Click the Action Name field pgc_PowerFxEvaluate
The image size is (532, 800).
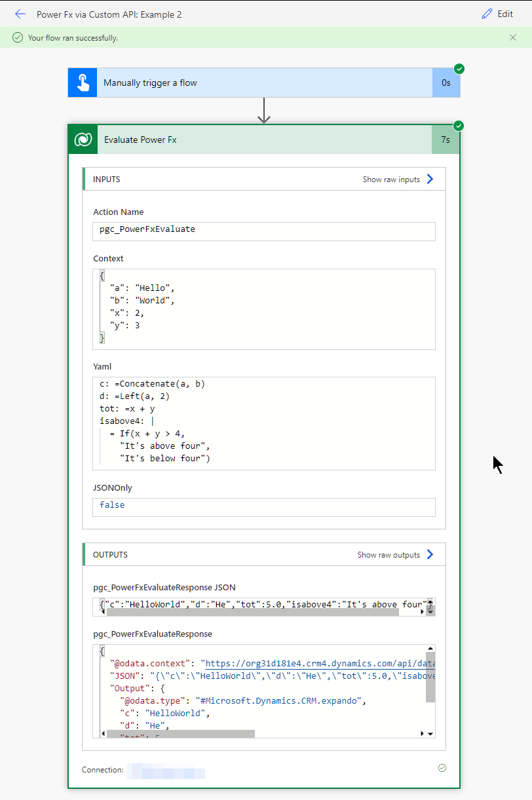[x=264, y=231]
